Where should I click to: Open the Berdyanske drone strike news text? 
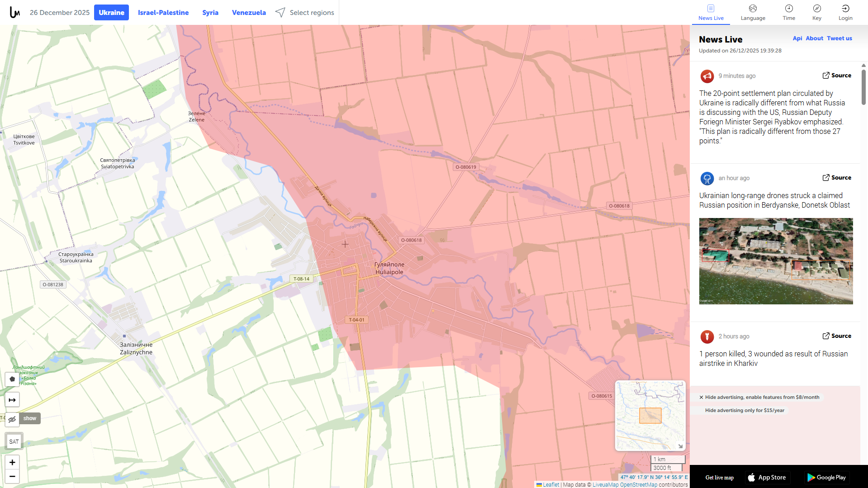click(x=774, y=200)
